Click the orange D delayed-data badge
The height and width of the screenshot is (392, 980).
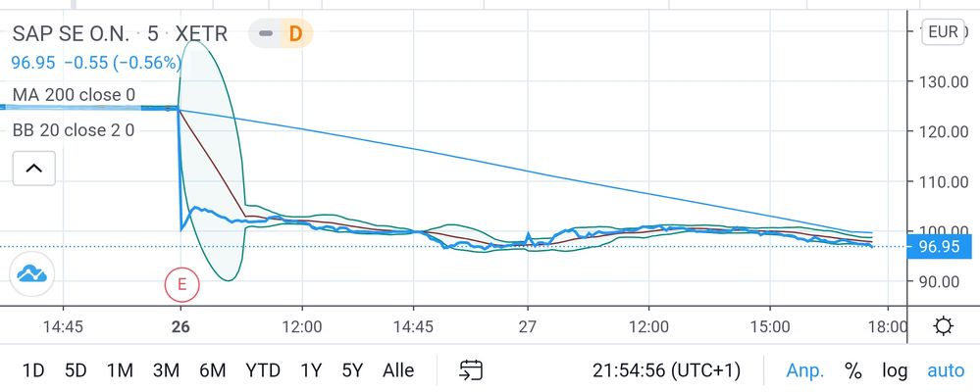point(294,34)
